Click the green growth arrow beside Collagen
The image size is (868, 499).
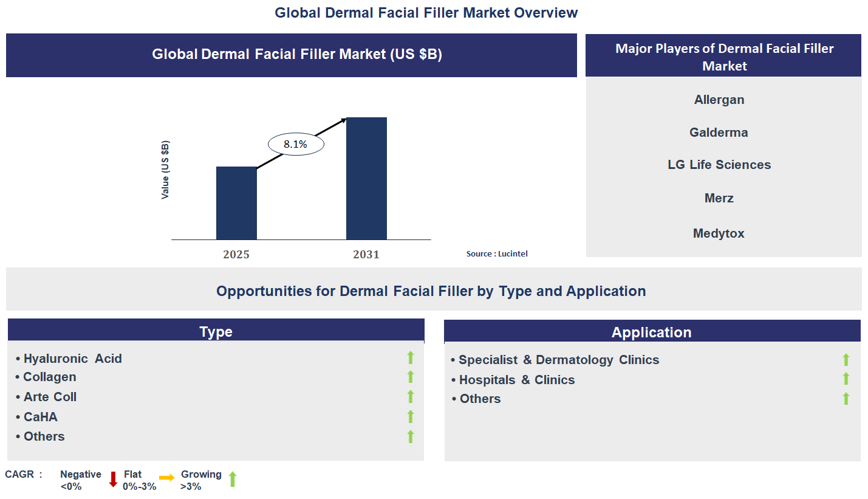coord(411,377)
